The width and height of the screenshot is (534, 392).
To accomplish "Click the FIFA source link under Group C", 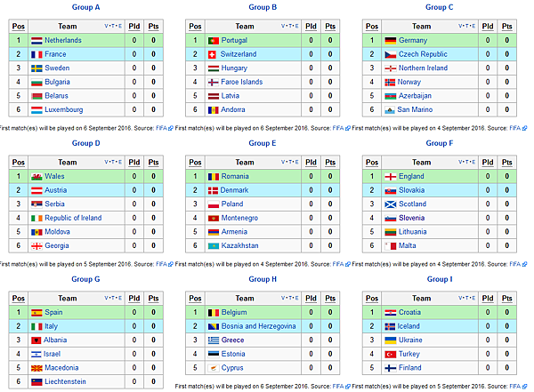I will pos(515,128).
